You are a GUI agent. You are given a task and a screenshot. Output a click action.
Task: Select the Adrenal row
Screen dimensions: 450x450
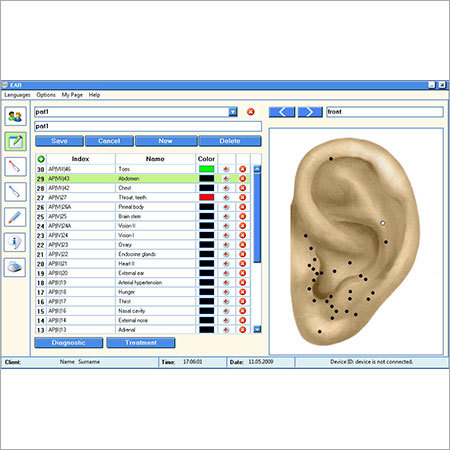click(143, 329)
